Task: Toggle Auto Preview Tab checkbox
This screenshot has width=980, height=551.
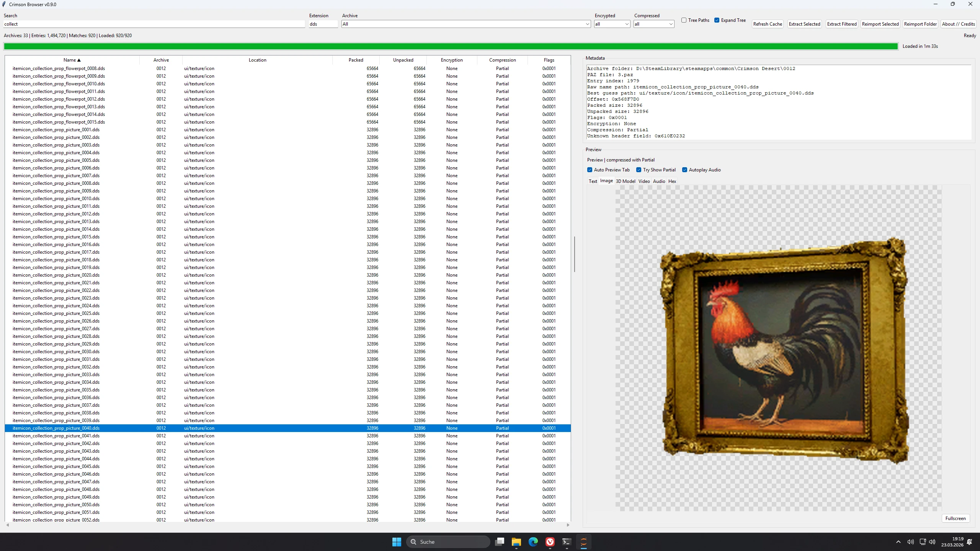Action: [x=590, y=170]
